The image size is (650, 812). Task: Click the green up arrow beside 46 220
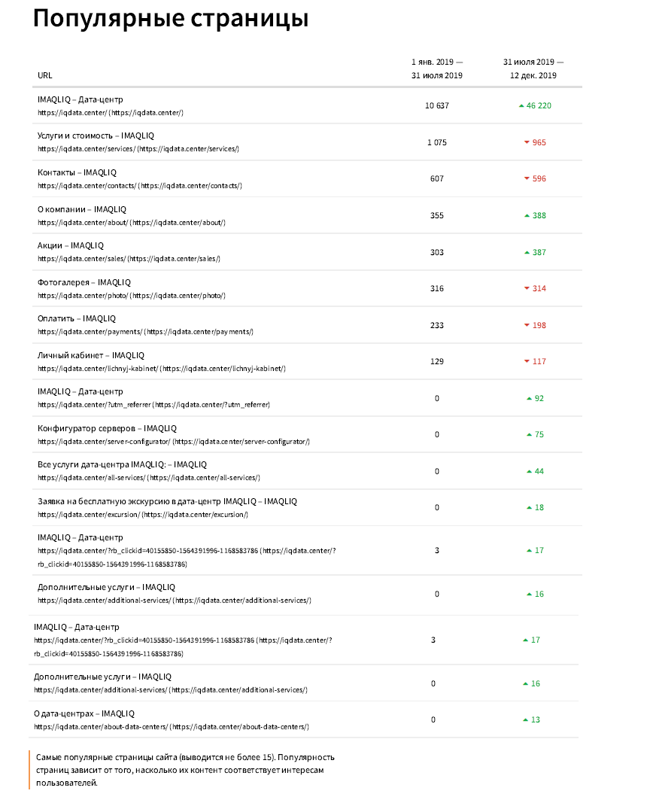[521, 105]
